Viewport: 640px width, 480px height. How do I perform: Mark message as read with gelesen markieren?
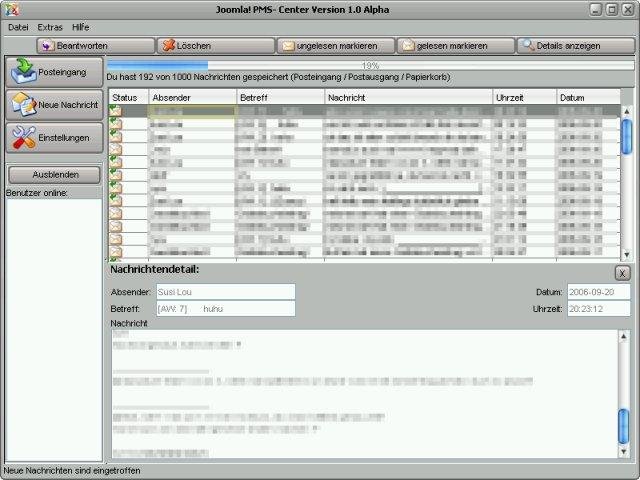pos(456,46)
